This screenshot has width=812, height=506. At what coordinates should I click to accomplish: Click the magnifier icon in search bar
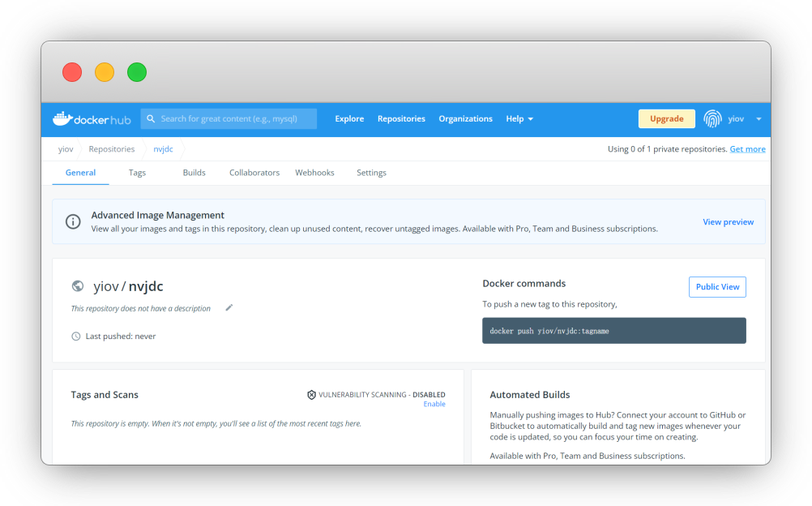click(x=151, y=118)
